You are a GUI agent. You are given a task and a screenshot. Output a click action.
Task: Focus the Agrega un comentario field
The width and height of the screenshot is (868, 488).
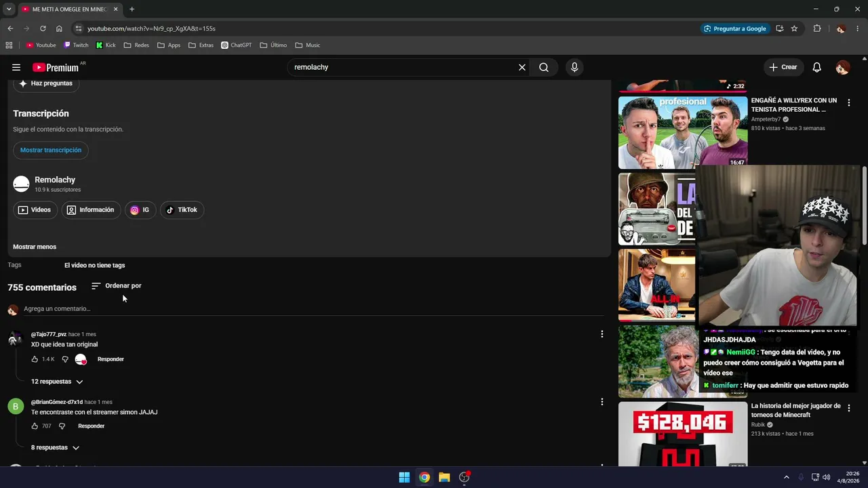pyautogui.click(x=313, y=309)
